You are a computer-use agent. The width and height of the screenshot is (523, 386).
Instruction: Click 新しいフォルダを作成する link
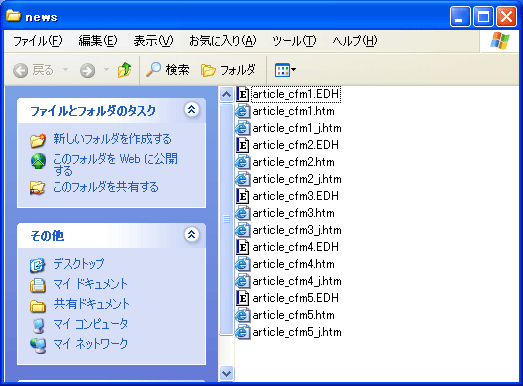tap(112, 139)
